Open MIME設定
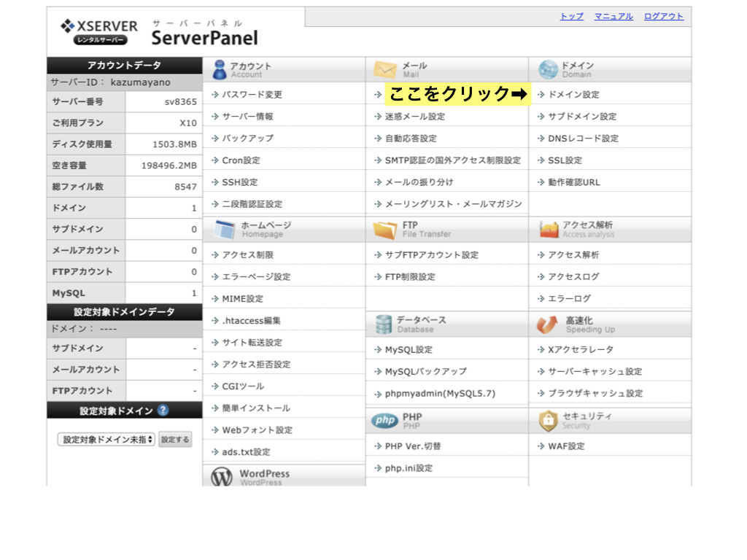 tap(242, 299)
